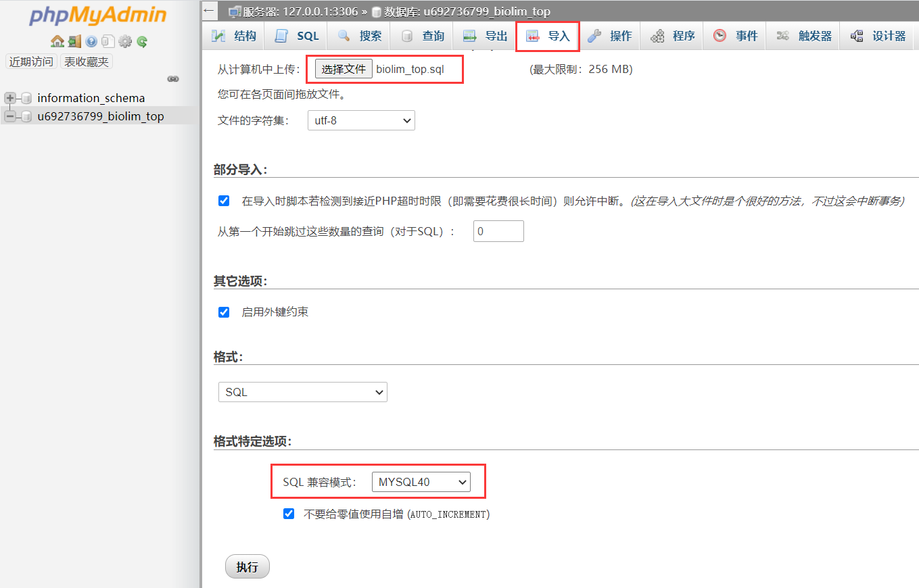Switch to the 导出 (Export) tab
This screenshot has width=919, height=588.
pos(485,36)
